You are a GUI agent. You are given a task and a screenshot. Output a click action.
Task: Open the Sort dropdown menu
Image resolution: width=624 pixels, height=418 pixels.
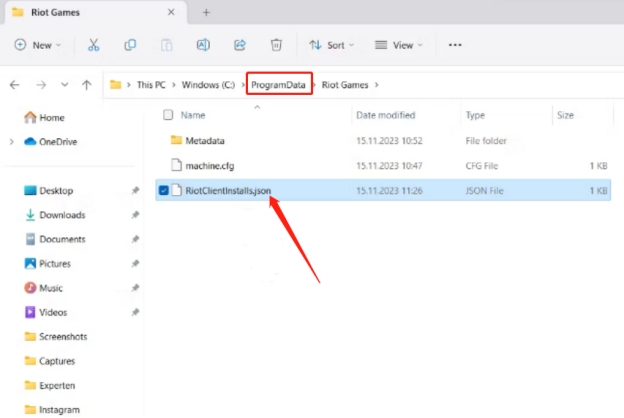[332, 45]
